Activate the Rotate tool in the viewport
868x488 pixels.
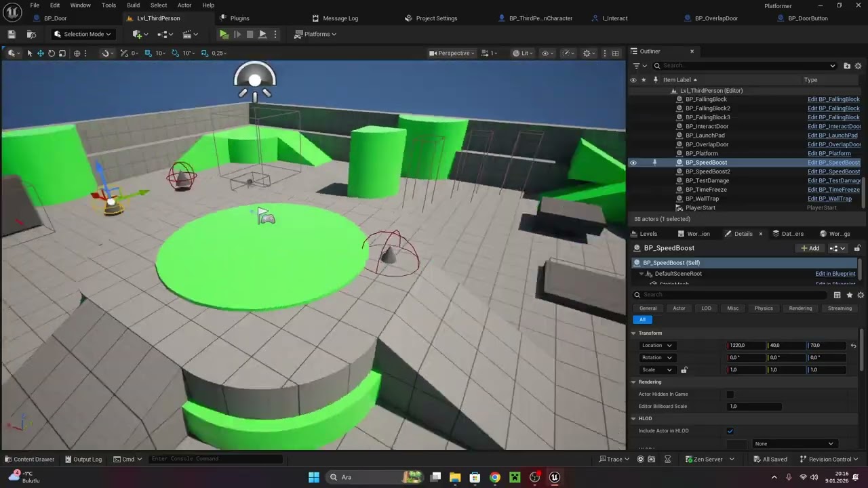click(52, 53)
